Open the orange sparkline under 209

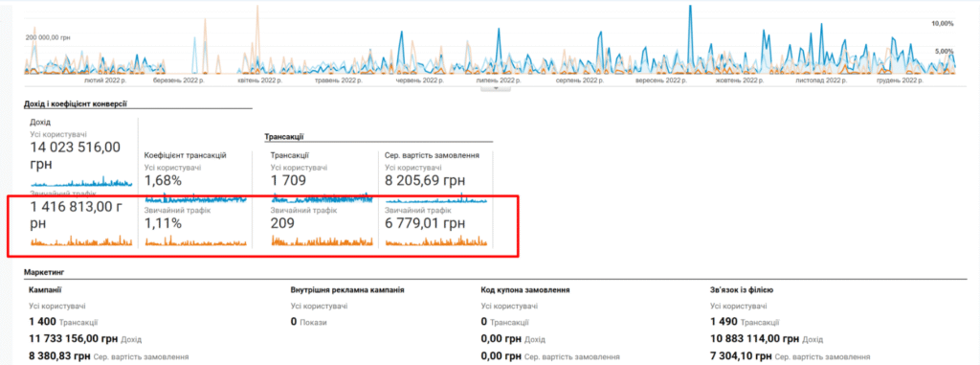pos(322,240)
